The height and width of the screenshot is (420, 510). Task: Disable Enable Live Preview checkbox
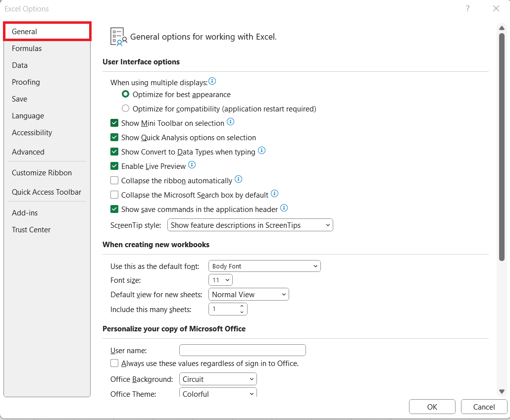pos(114,166)
